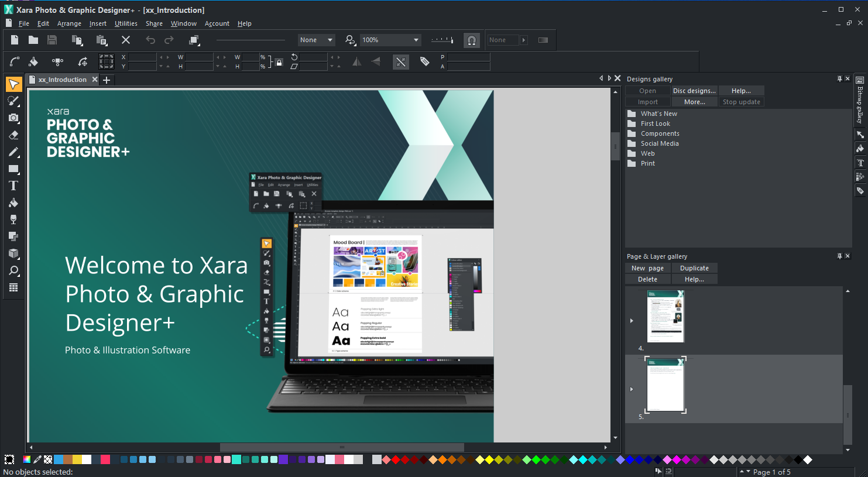The height and width of the screenshot is (477, 868).
Task: Click the Disc designs... button
Action: click(694, 91)
